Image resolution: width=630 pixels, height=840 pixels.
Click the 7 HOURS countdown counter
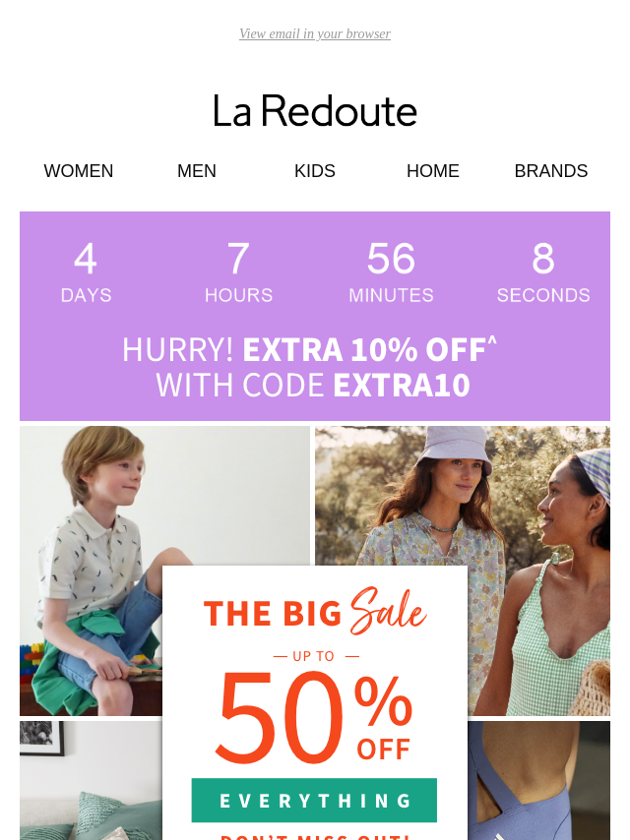point(238,272)
